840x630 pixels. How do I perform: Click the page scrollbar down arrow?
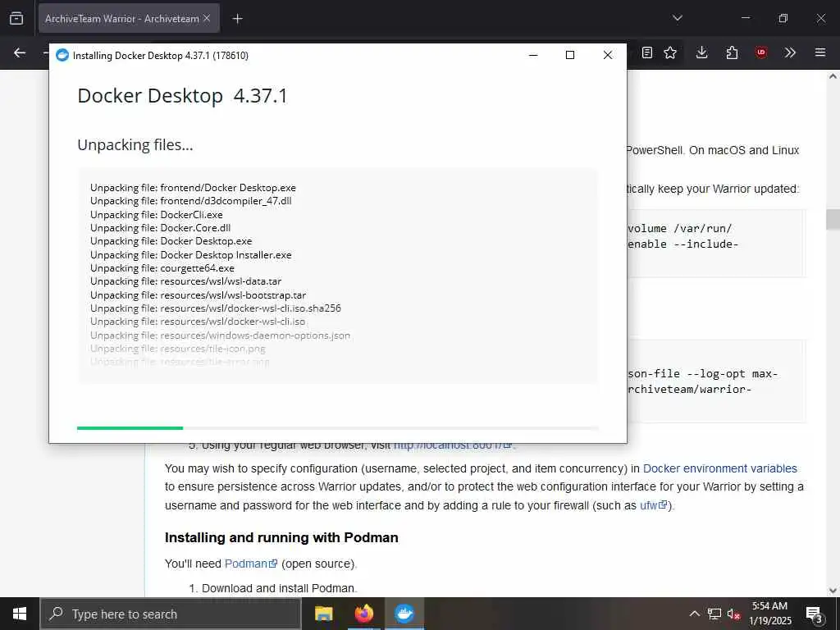[833, 591]
